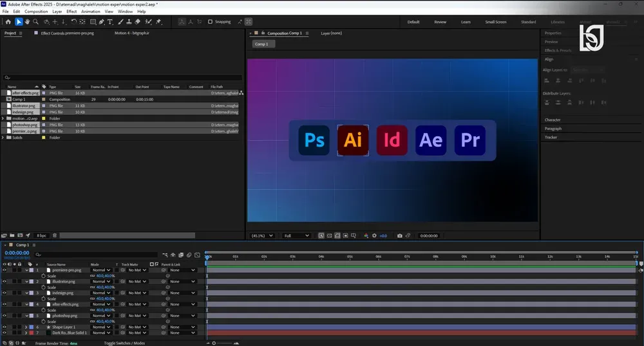
Task: Expand the Solids folder in Project panel
Action: [3, 138]
